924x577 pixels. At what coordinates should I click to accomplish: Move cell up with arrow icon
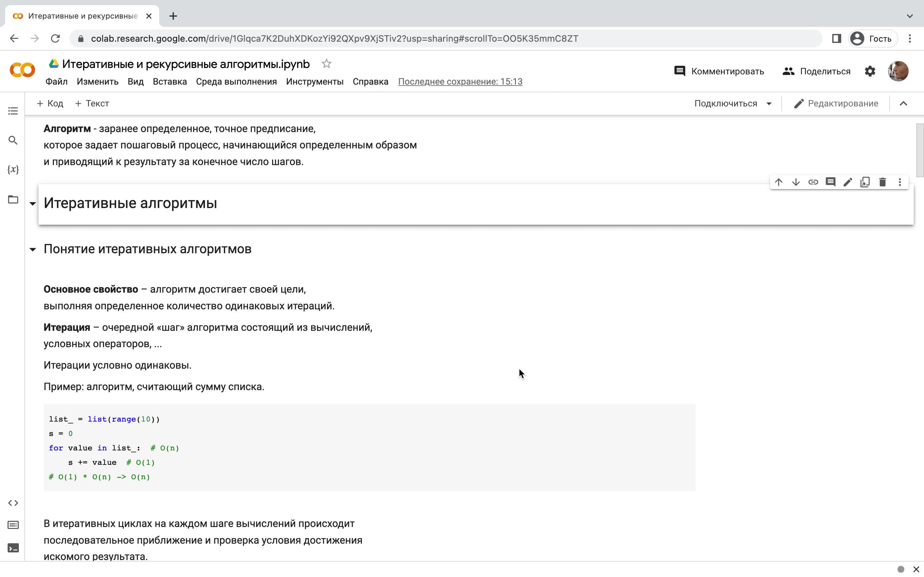(x=779, y=182)
